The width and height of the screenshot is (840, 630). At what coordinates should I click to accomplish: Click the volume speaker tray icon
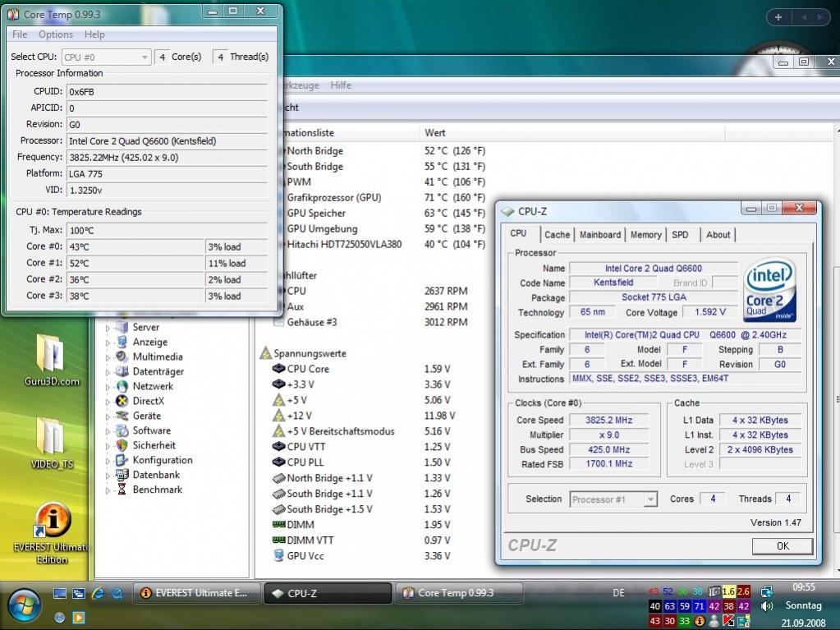pyautogui.click(x=767, y=606)
